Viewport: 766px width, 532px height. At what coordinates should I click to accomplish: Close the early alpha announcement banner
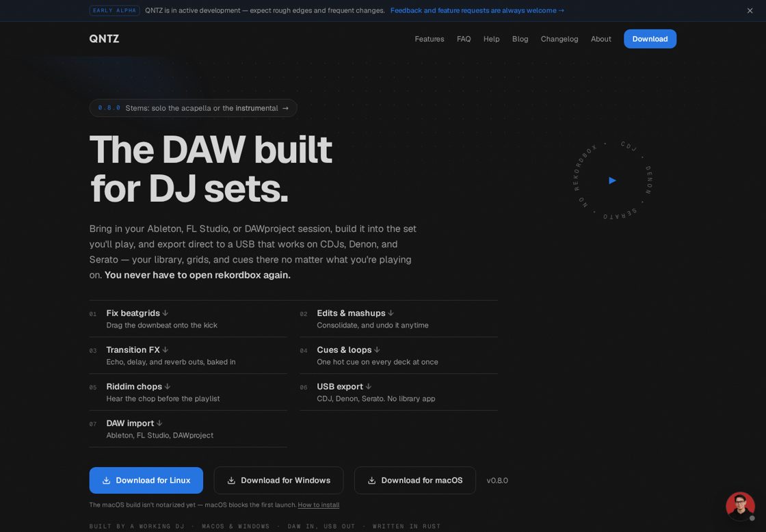(x=750, y=11)
